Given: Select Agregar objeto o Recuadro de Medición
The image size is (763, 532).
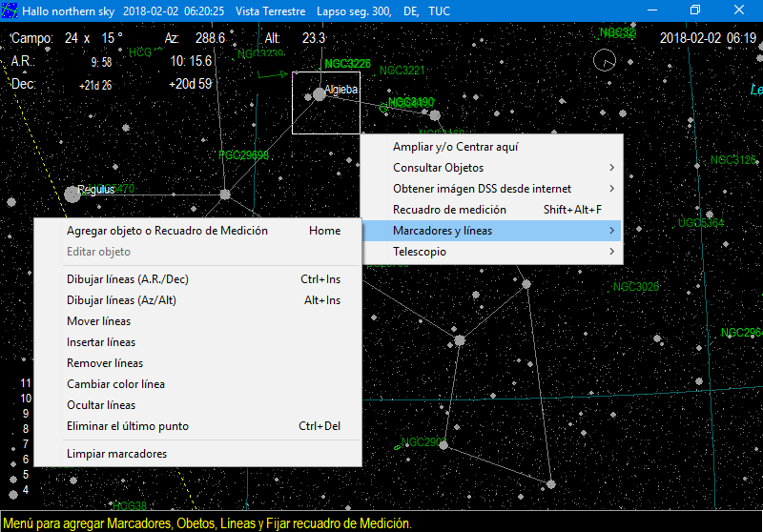Looking at the screenshot, I should pos(167,231).
